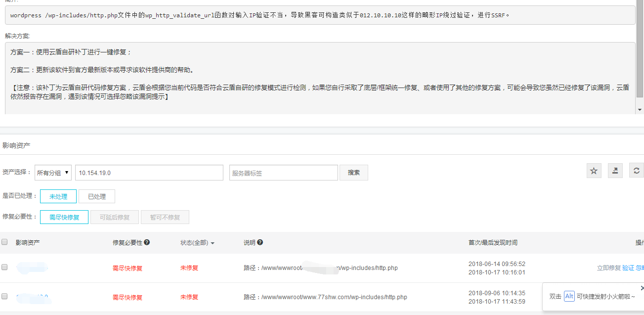Image resolution: width=644 pixels, height=315 pixels.
Task: Click 验证 link in first row
Action: [x=628, y=268]
